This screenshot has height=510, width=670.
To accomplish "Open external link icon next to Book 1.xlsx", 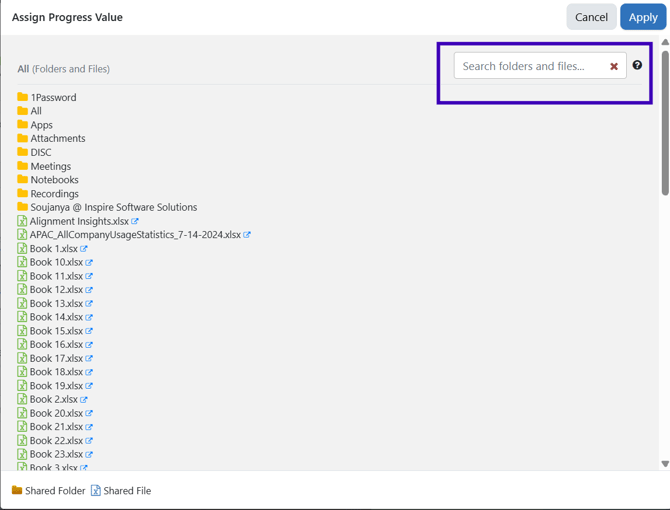I will (84, 249).
